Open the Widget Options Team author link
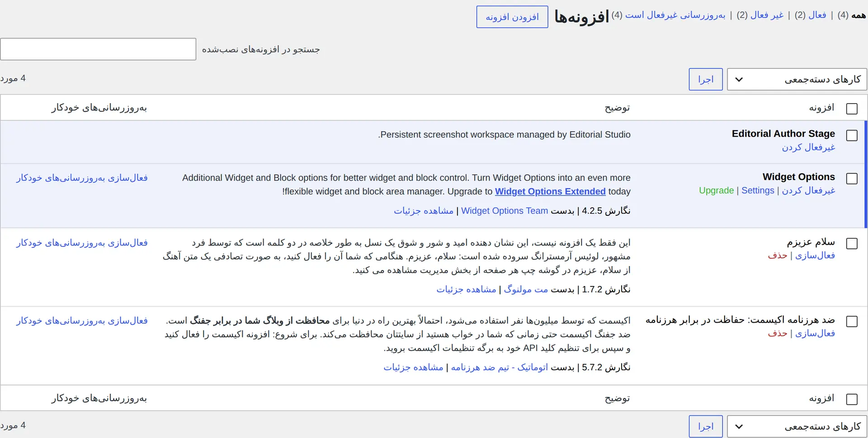 pyautogui.click(x=505, y=211)
